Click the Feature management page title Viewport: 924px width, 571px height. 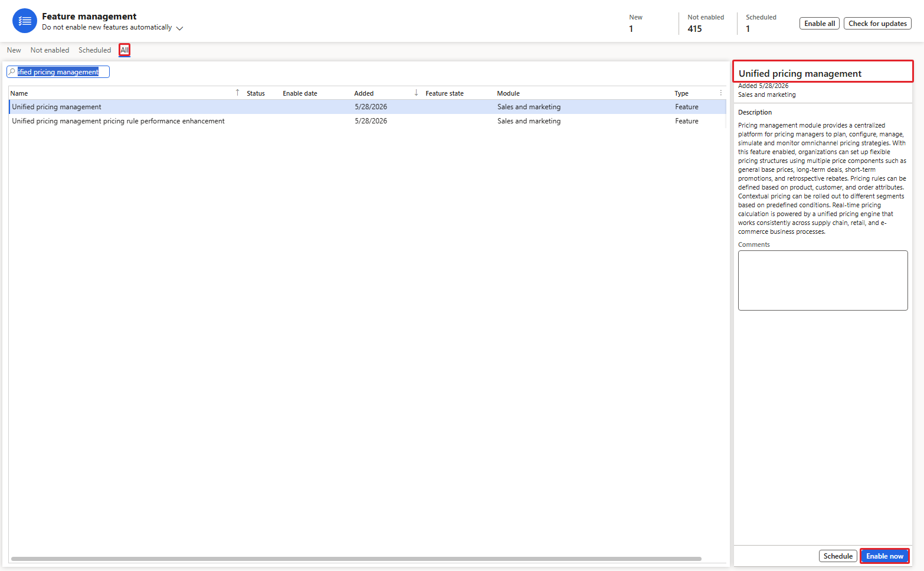coord(89,17)
